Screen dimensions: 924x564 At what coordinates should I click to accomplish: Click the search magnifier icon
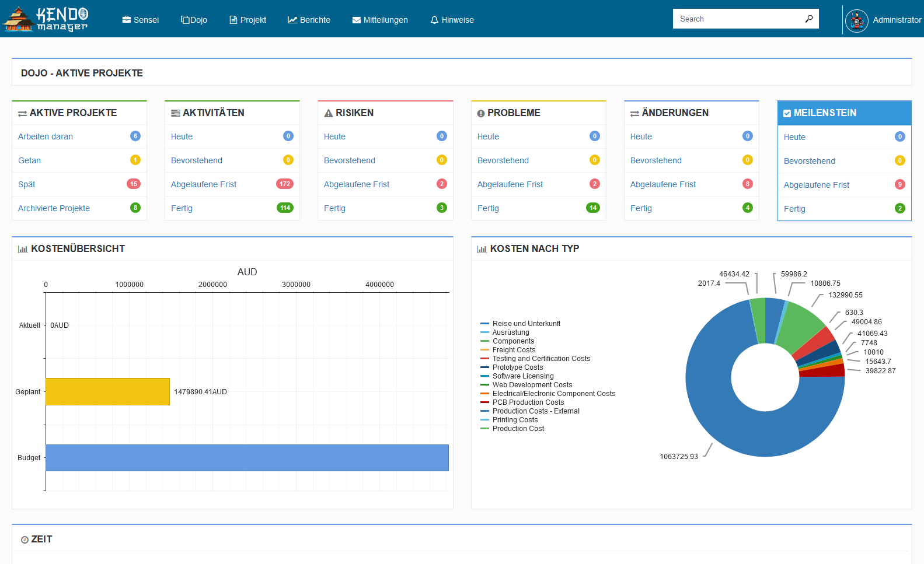coord(809,19)
